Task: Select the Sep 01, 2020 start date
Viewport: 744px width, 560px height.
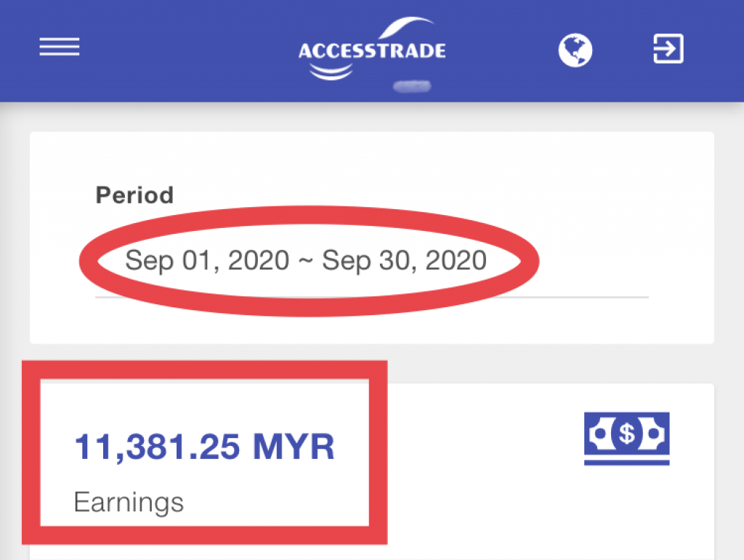Action: coord(207,260)
